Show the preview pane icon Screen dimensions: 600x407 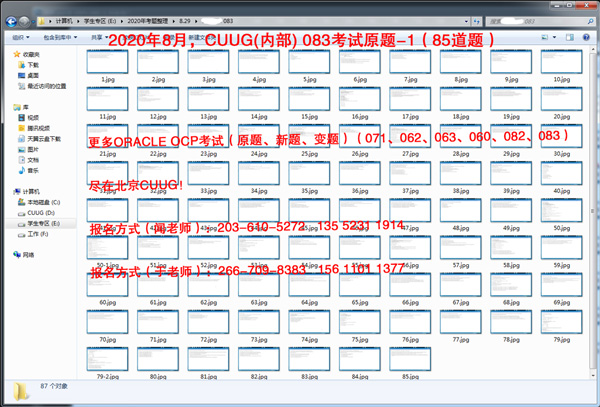pyautogui.click(x=570, y=37)
